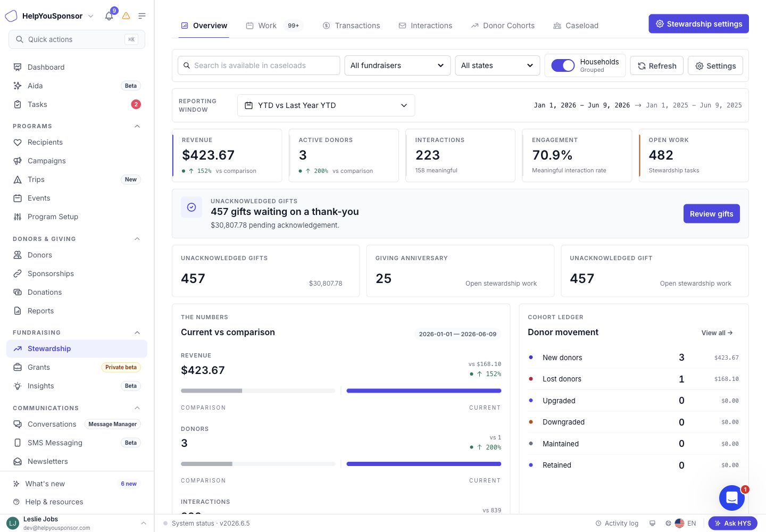The height and width of the screenshot is (532, 766).
Task: Open Campaigns megaphone icon
Action: (18, 161)
